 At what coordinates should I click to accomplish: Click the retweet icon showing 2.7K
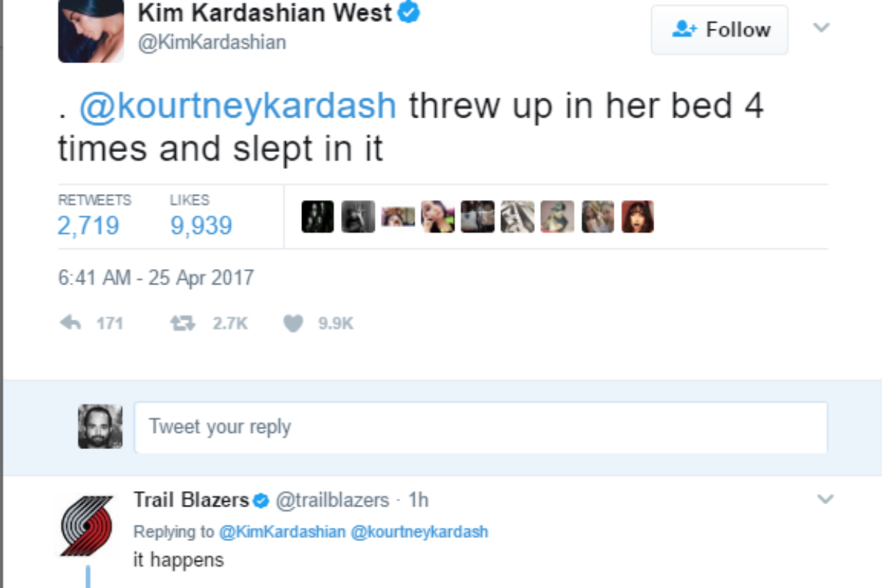[183, 323]
